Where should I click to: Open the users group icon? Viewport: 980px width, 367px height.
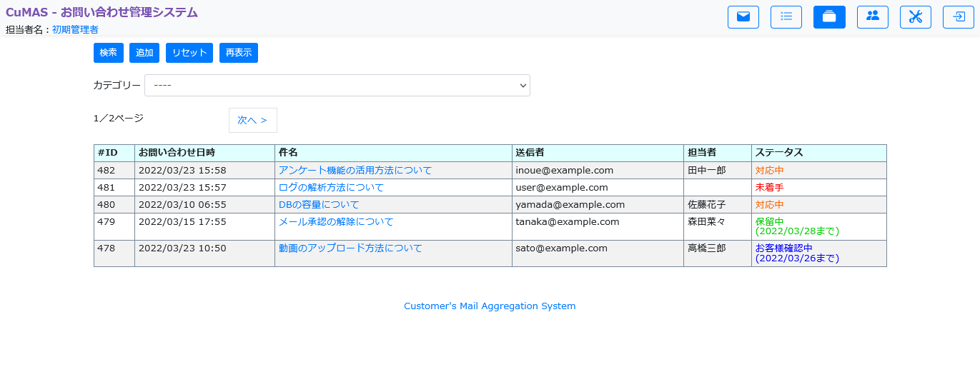(872, 17)
